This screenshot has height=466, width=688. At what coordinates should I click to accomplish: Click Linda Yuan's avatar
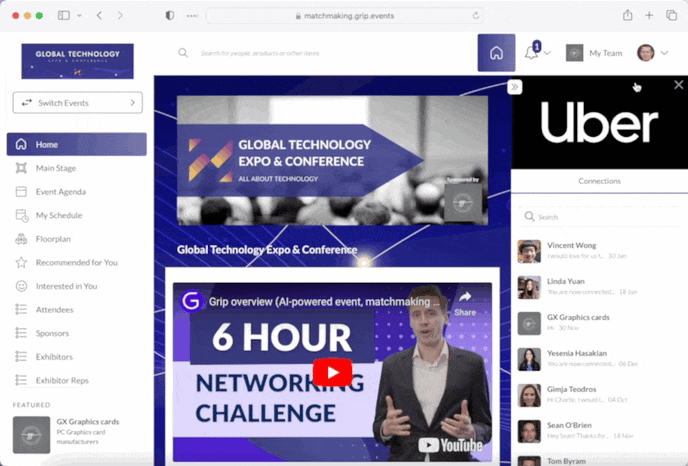[x=529, y=287]
